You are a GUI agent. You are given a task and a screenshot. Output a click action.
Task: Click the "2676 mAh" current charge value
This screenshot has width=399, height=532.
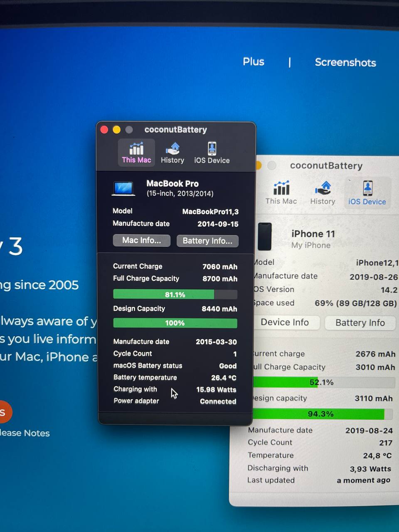coord(375,354)
